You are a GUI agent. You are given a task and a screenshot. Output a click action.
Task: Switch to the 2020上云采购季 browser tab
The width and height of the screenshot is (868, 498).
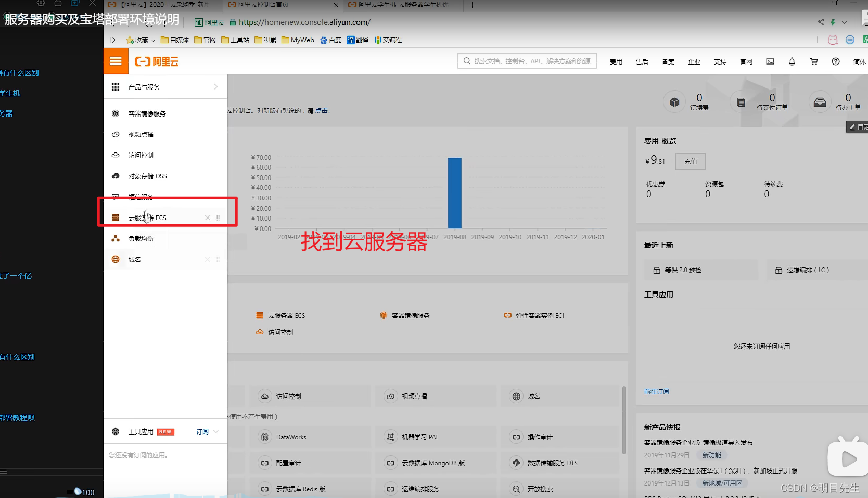162,5
